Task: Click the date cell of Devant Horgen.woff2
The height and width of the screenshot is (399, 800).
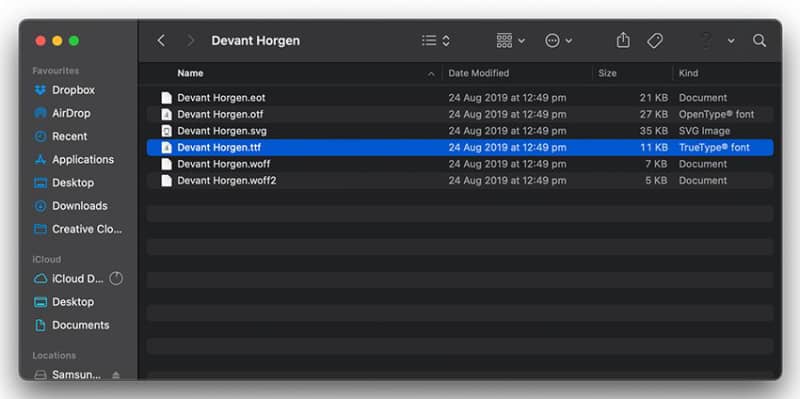Action: coord(507,181)
